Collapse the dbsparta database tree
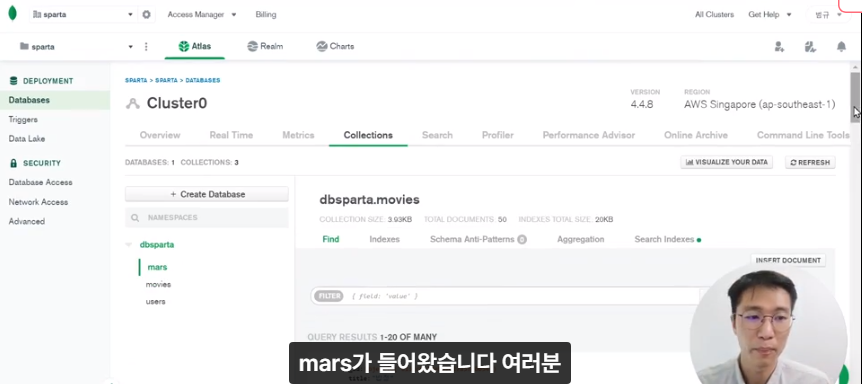The height and width of the screenshot is (384, 862). 129,244
